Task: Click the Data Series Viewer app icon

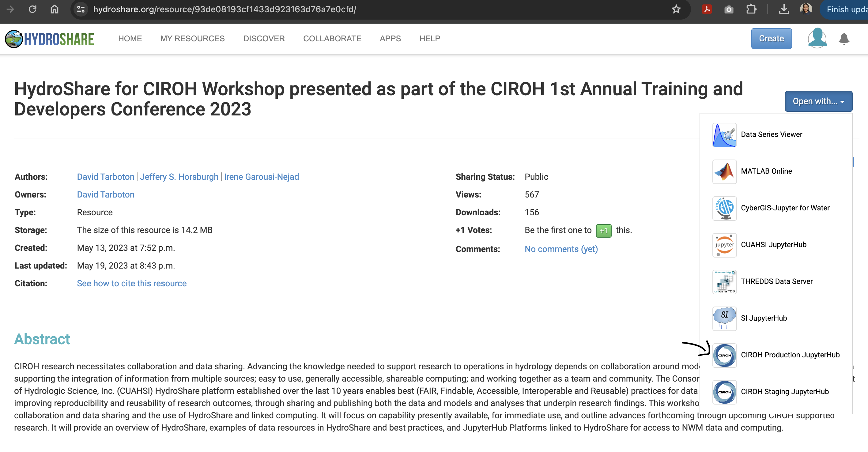Action: point(724,135)
